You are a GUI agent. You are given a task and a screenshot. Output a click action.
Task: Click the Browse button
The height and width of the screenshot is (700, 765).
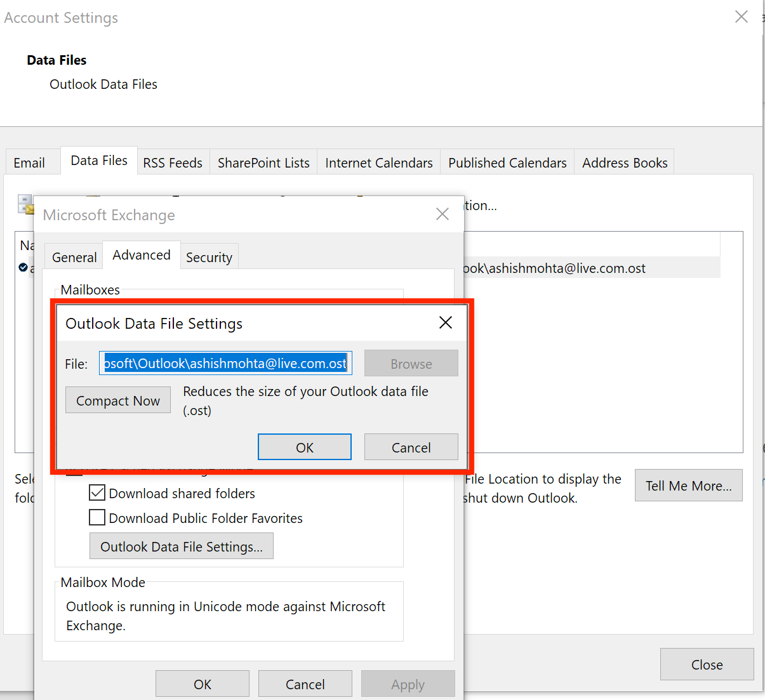point(411,363)
